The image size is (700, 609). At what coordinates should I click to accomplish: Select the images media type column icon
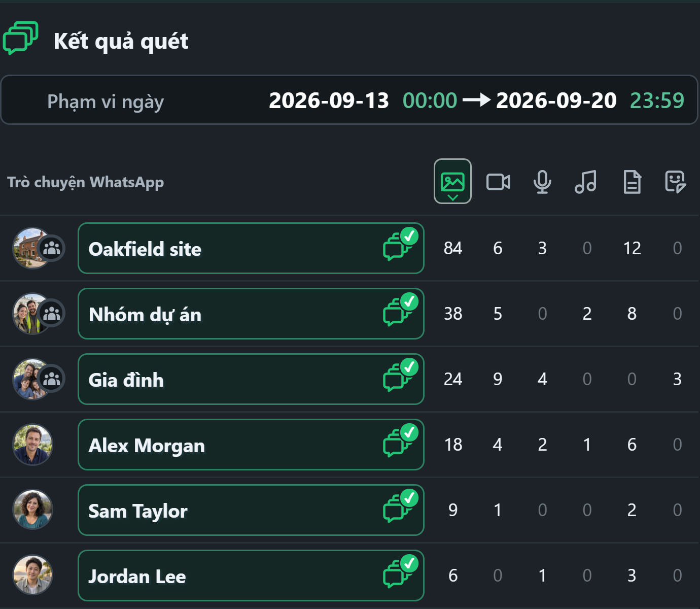452,181
